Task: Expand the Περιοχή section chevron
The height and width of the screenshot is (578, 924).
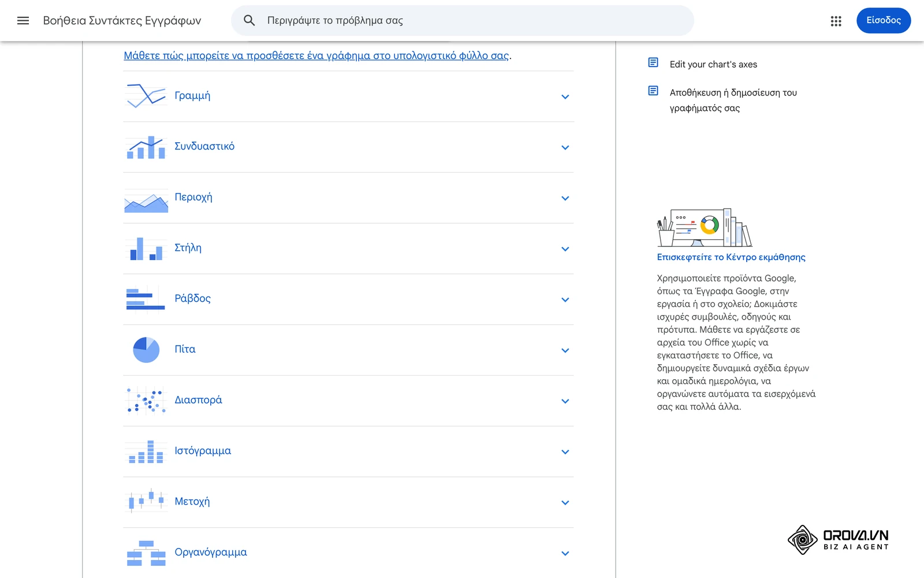Action: click(x=565, y=198)
